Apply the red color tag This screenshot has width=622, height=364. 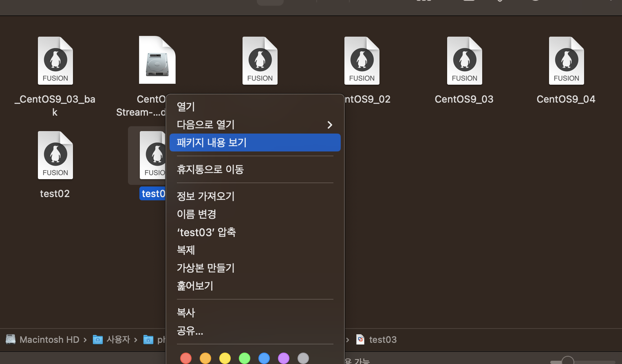[186, 358]
